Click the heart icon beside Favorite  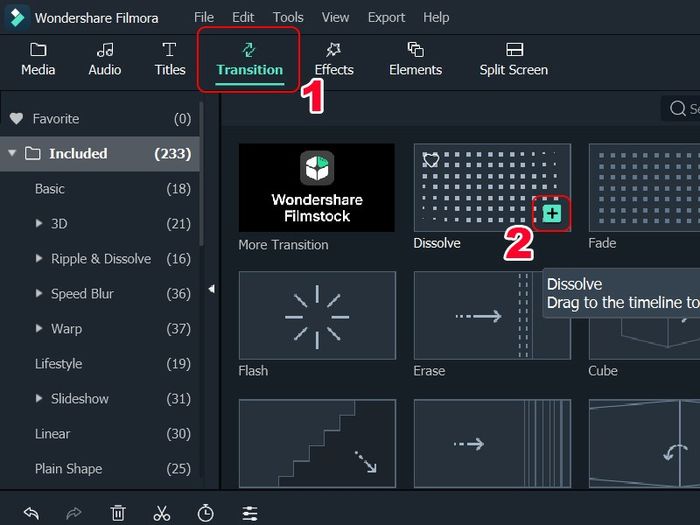click(17, 118)
